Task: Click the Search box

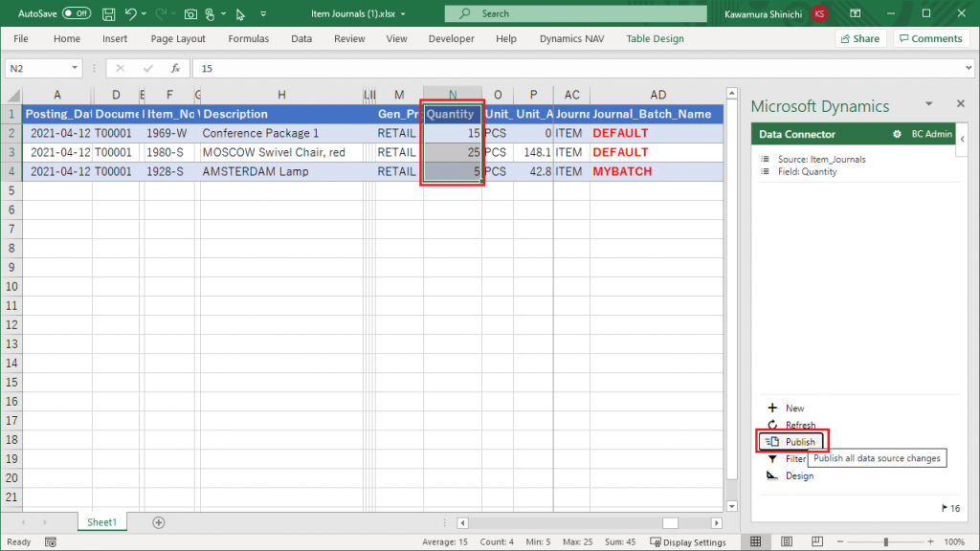Action: [x=575, y=13]
